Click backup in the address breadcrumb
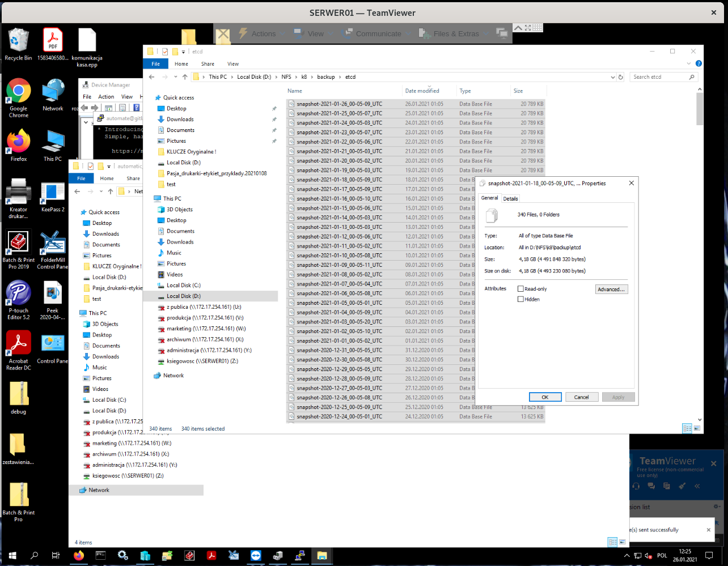728x566 pixels. (x=325, y=77)
